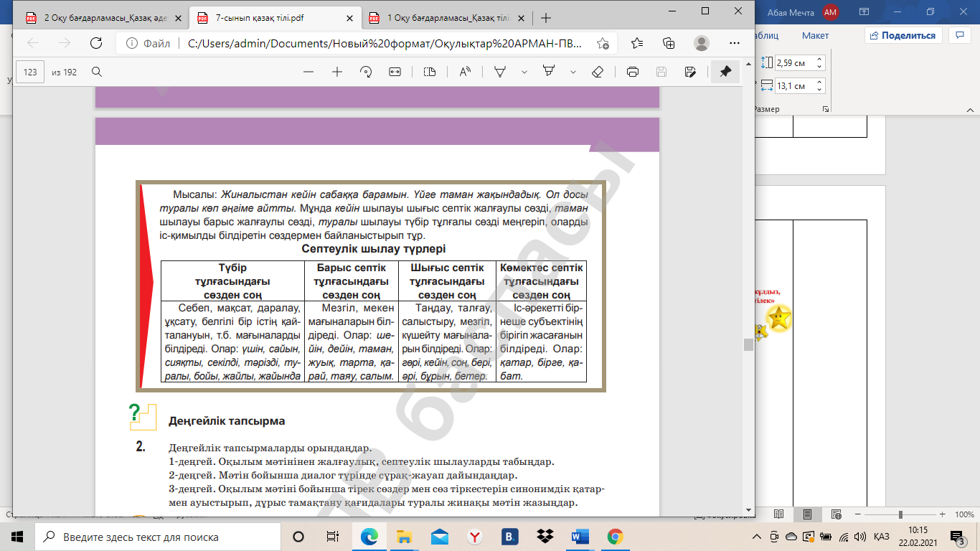Select the Draw pen tool in PDF toolbar

[501, 72]
